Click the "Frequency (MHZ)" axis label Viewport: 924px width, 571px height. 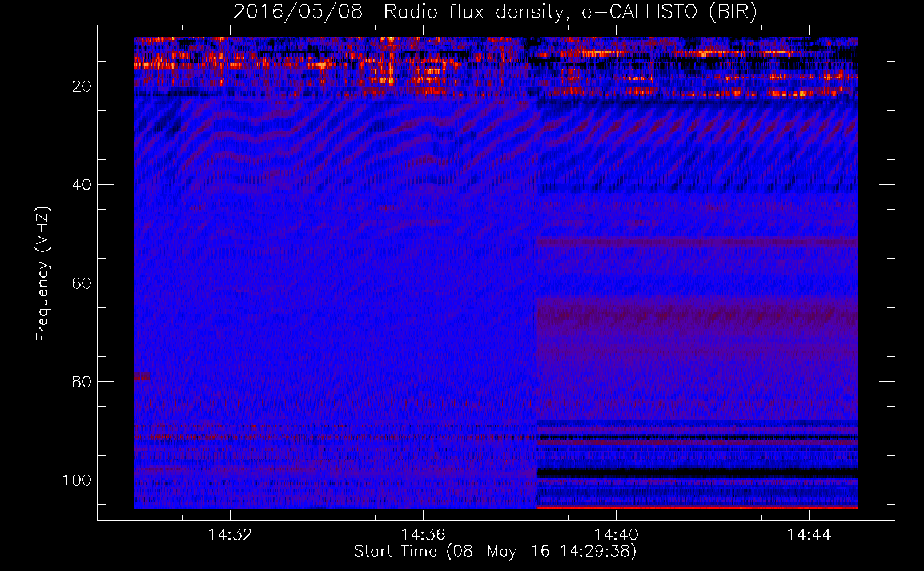(x=43, y=274)
